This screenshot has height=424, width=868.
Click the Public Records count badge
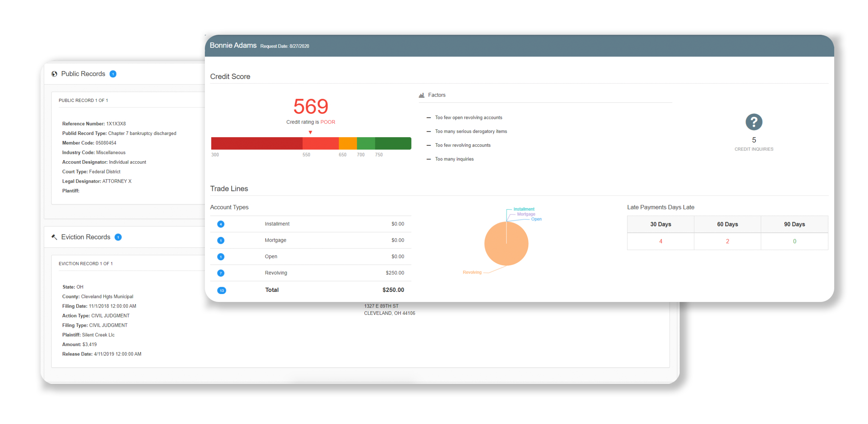pyautogui.click(x=113, y=74)
